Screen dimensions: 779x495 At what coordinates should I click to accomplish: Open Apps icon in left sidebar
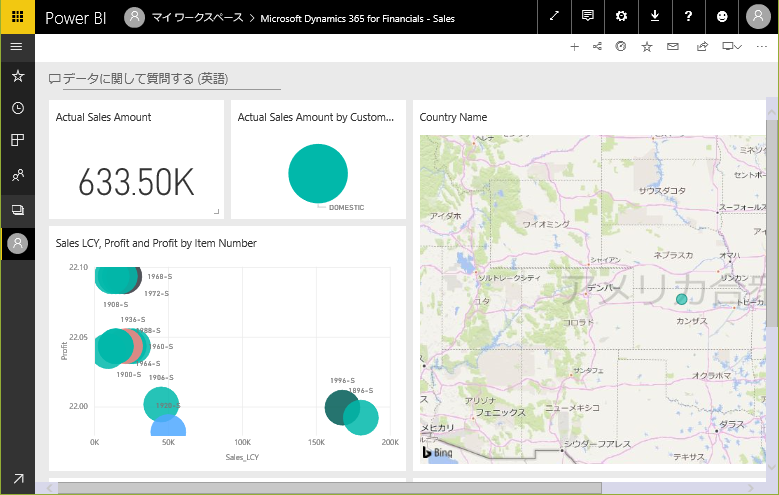[x=17, y=140]
